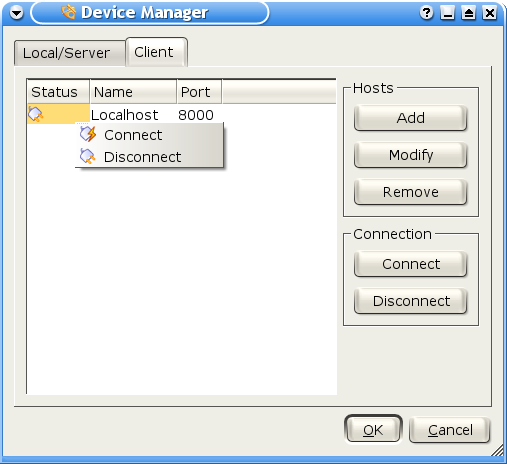Click the Add host button

coord(410,118)
